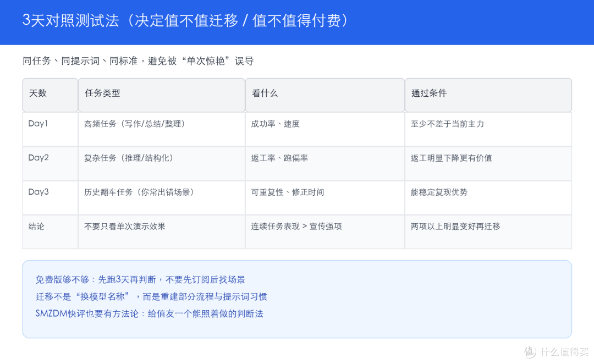Click the title '3天对照测试法' in the header

point(71,20)
